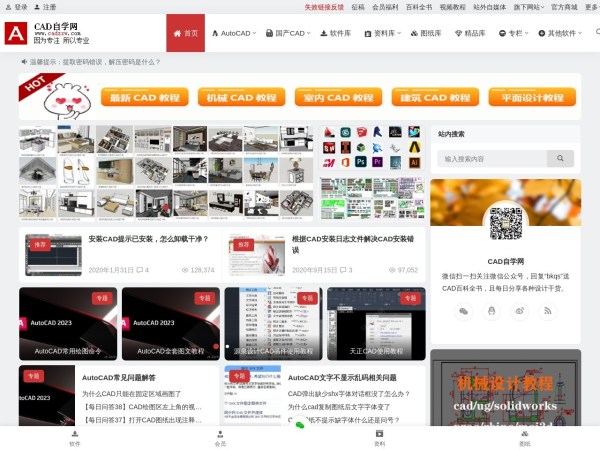Screen dimensions: 600x450
Task: Open the 失效链接反馈 link
Action: click(324, 6)
